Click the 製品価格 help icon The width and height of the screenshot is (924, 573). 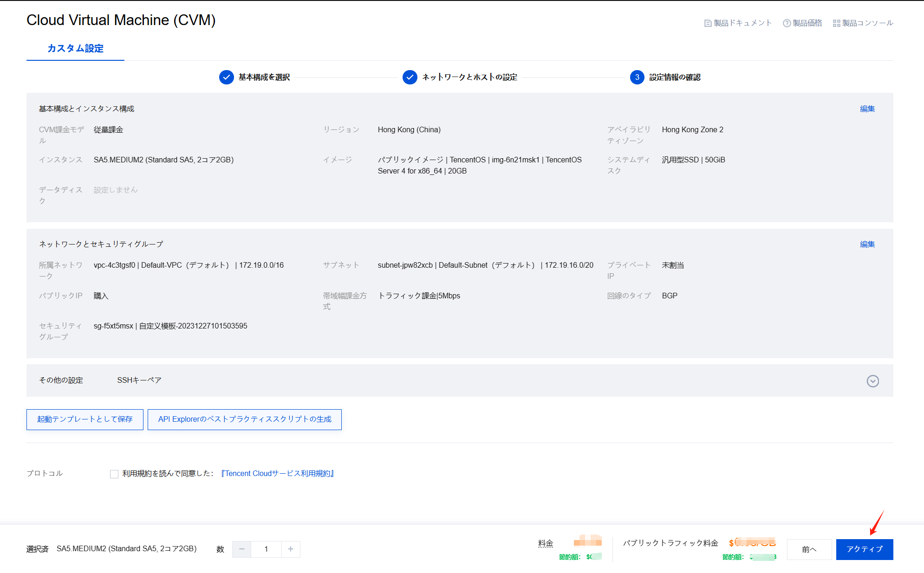tap(787, 23)
